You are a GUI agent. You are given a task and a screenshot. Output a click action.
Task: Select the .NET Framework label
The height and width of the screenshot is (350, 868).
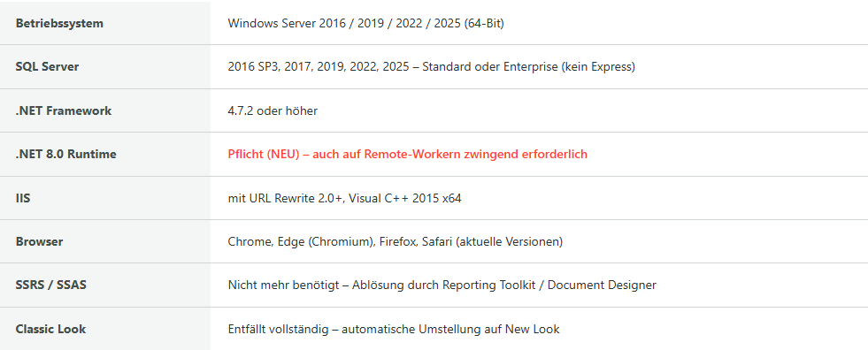63,110
